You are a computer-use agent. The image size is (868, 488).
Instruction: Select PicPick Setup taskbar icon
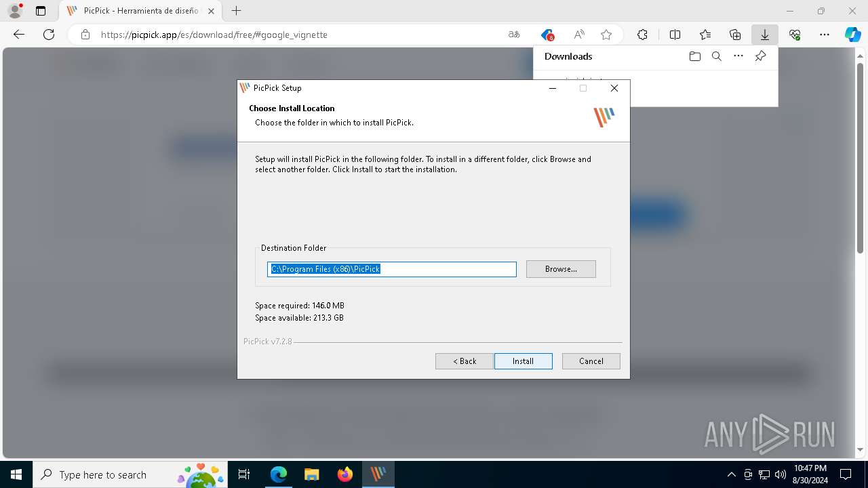pos(378,474)
